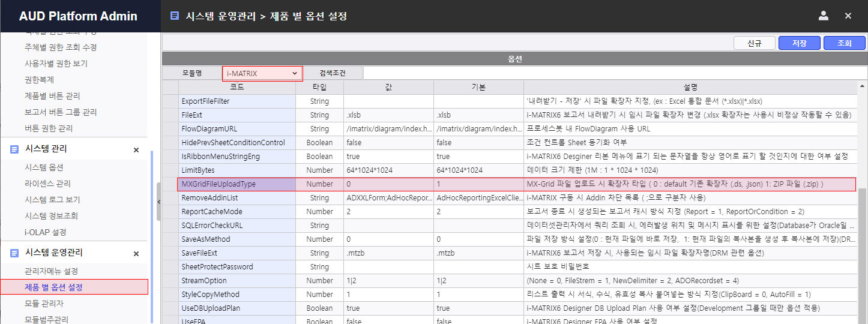Click the 조회 button
Viewport: 868px width, 324px height.
click(844, 43)
